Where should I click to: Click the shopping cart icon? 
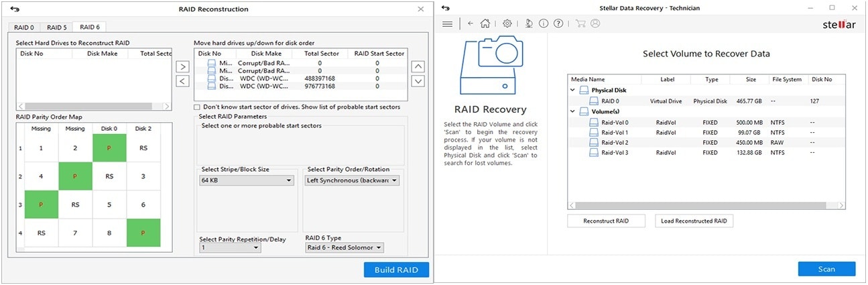pyautogui.click(x=580, y=23)
